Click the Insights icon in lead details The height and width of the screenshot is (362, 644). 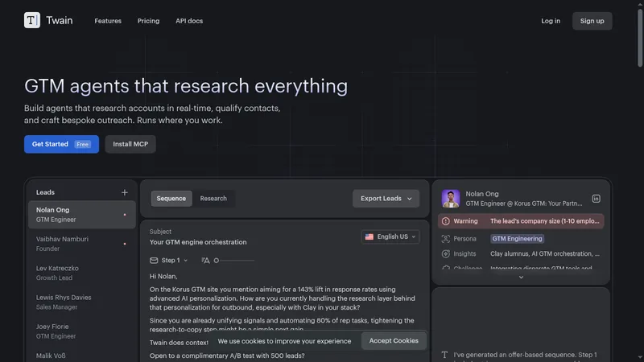coord(446,254)
